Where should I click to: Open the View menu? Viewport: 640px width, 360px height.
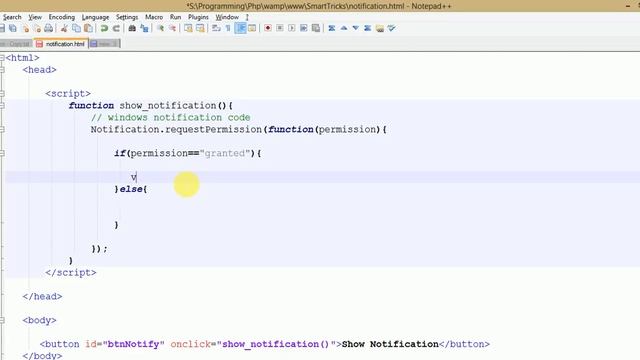tap(35, 17)
